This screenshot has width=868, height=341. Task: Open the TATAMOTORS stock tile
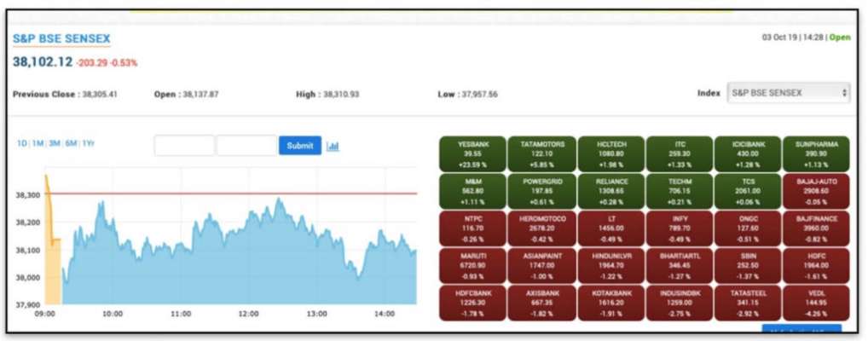click(x=542, y=154)
